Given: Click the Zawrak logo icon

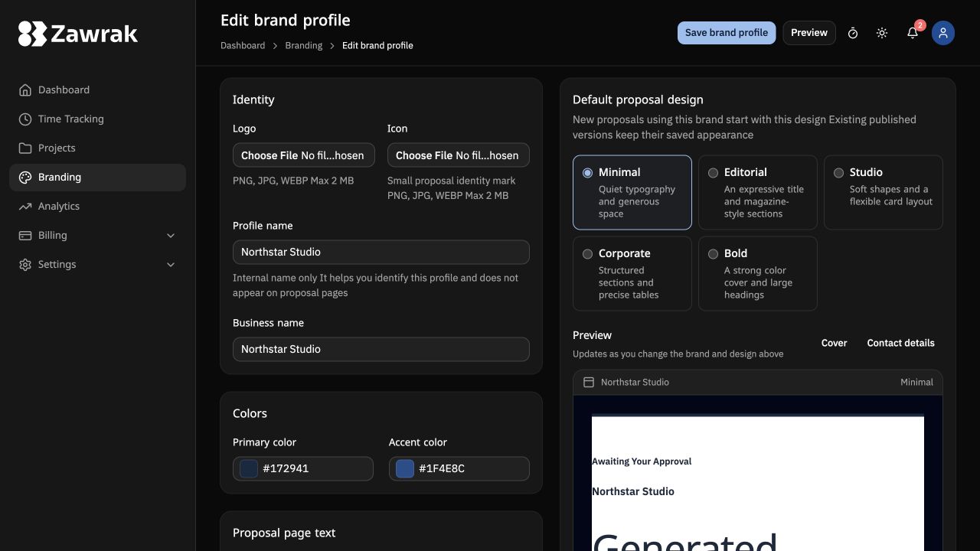Looking at the screenshot, I should (x=32, y=34).
